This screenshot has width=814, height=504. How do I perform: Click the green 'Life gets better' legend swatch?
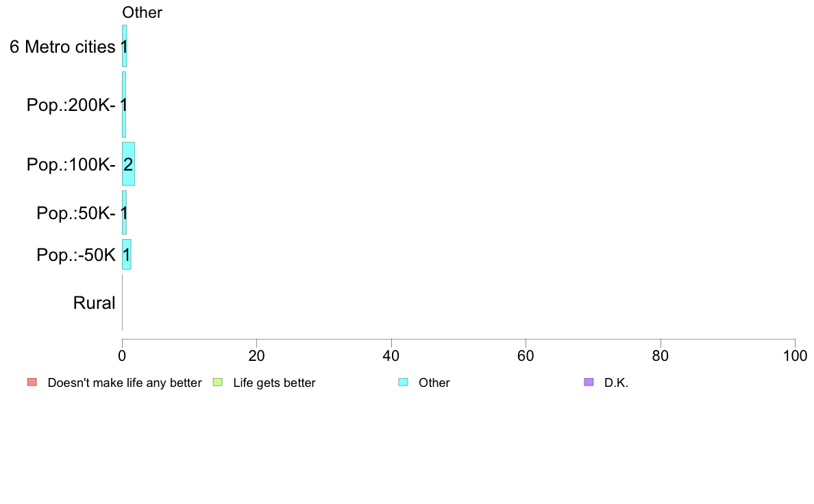coord(217,383)
